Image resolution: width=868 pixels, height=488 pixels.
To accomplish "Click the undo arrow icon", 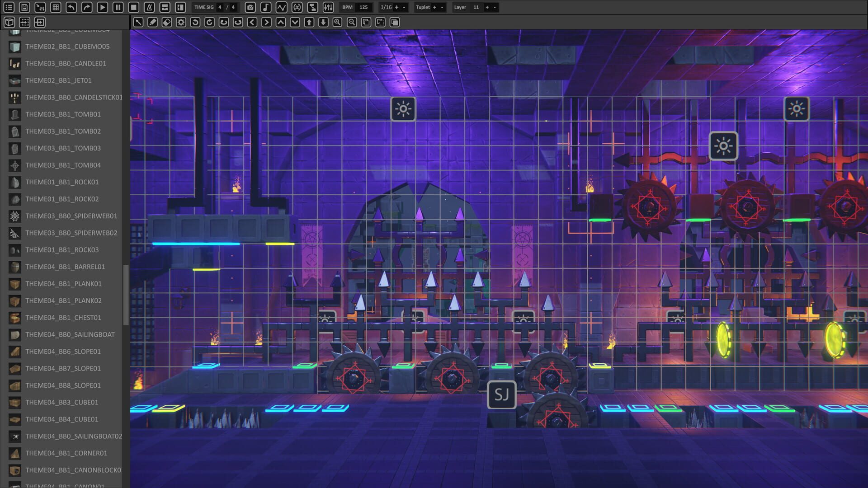I will coord(71,7).
